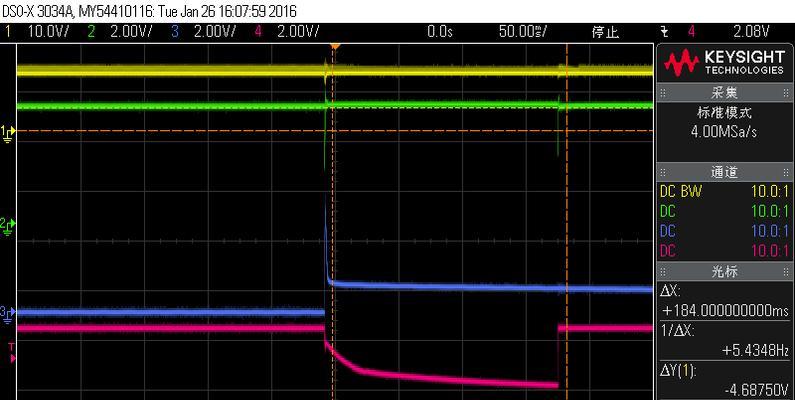Click the orange trigger time reference triangle

pyautogui.click(x=335, y=47)
